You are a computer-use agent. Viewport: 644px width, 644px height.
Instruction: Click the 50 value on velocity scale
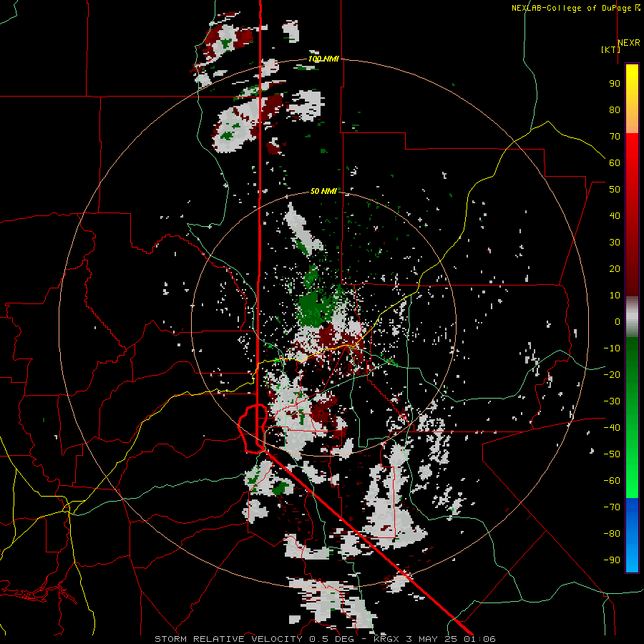(615, 190)
